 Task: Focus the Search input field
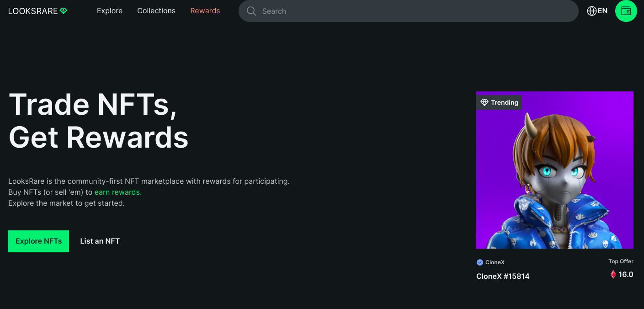click(408, 11)
